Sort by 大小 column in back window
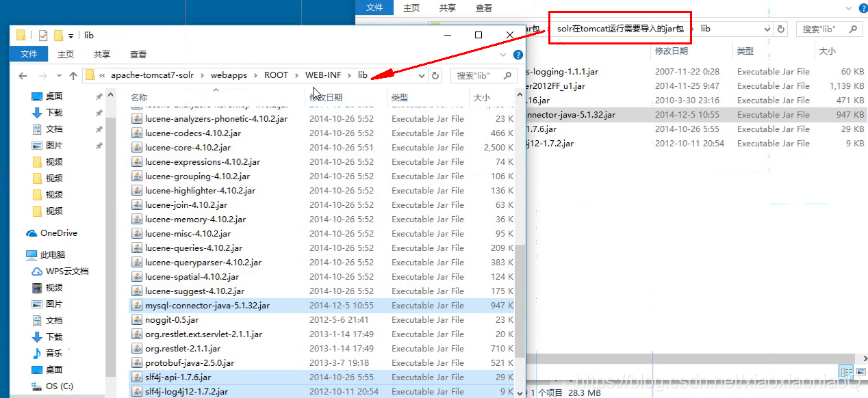Screen dimensions: 868x398 coord(827,51)
